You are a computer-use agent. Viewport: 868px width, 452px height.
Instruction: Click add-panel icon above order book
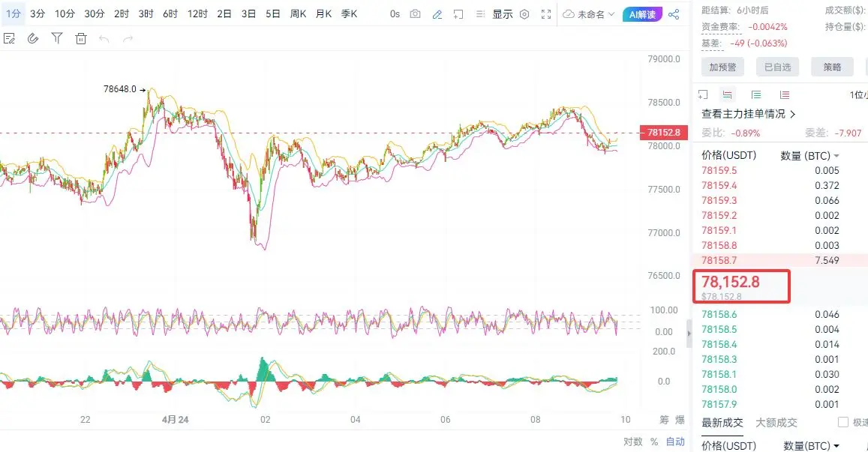(703, 94)
